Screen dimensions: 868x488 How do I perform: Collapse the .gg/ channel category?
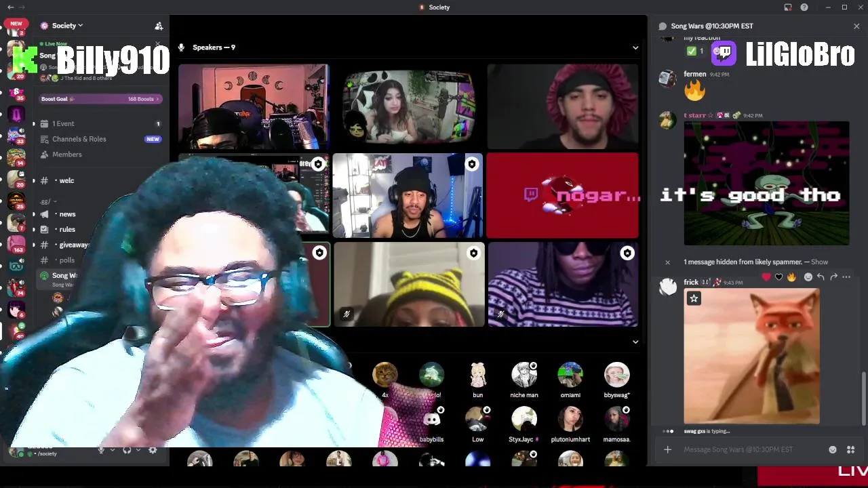tap(48, 201)
